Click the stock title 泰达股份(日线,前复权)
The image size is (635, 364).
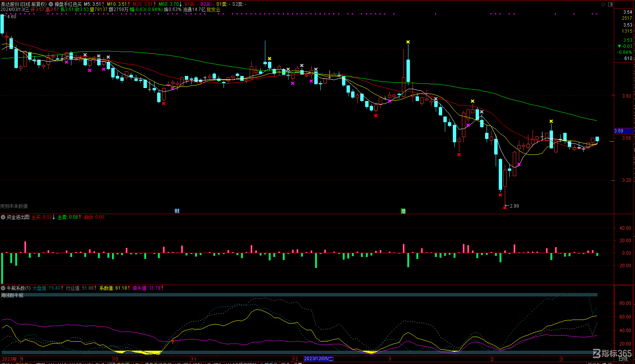pyautogui.click(x=24, y=4)
